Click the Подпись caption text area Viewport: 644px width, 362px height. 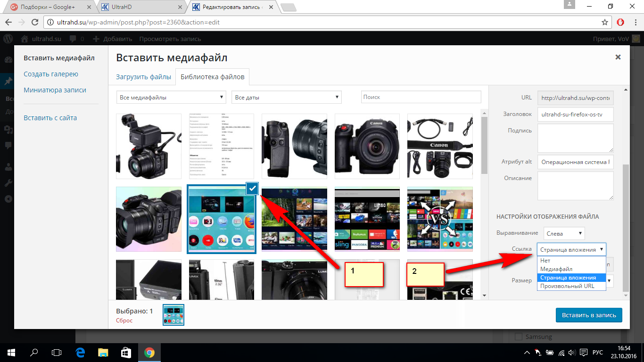point(575,138)
